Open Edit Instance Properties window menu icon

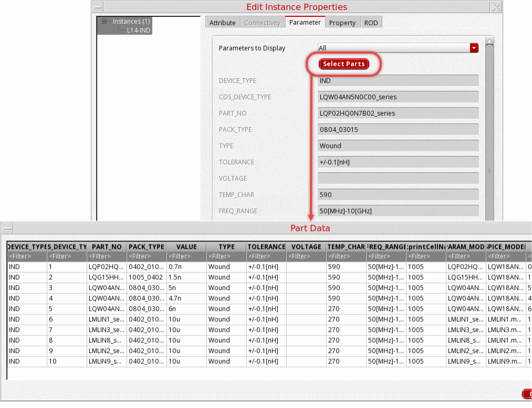coord(98,7)
